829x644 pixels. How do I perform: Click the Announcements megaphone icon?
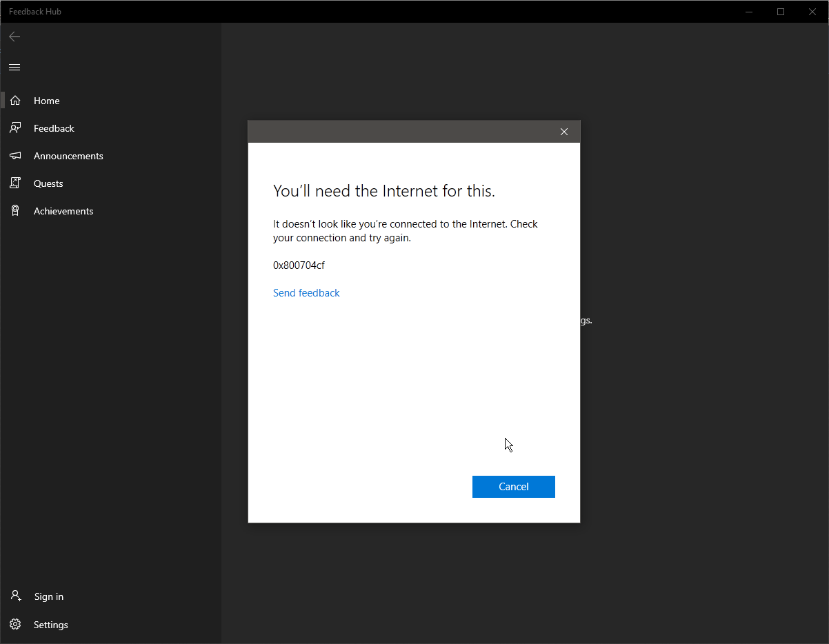pyautogui.click(x=15, y=155)
